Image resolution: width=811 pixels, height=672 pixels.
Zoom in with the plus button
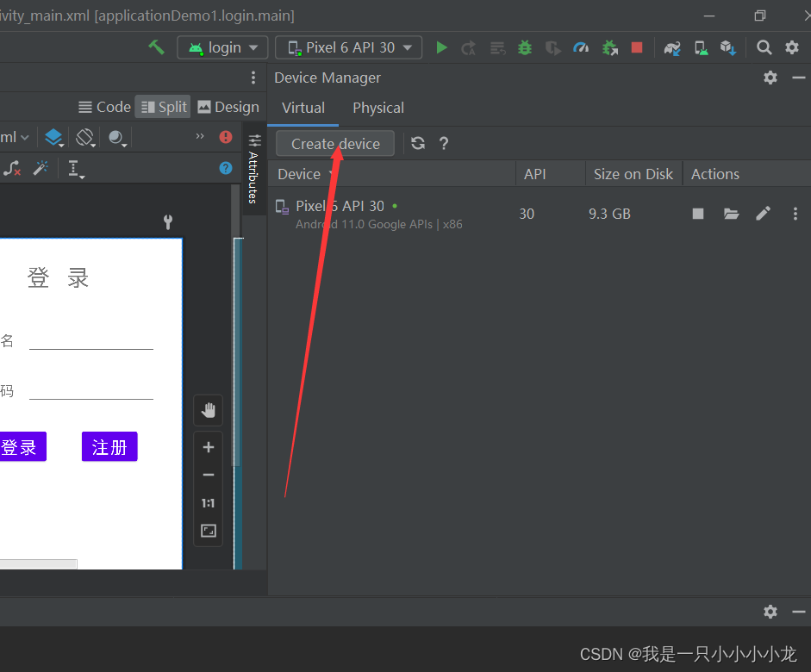(209, 447)
